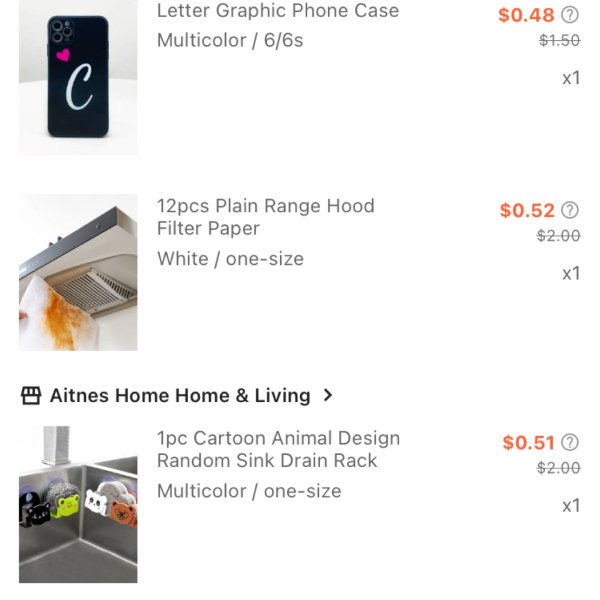Open Aitnes Home Home & Living store
Image resolution: width=600 pixels, height=600 pixels.
pos(180,396)
